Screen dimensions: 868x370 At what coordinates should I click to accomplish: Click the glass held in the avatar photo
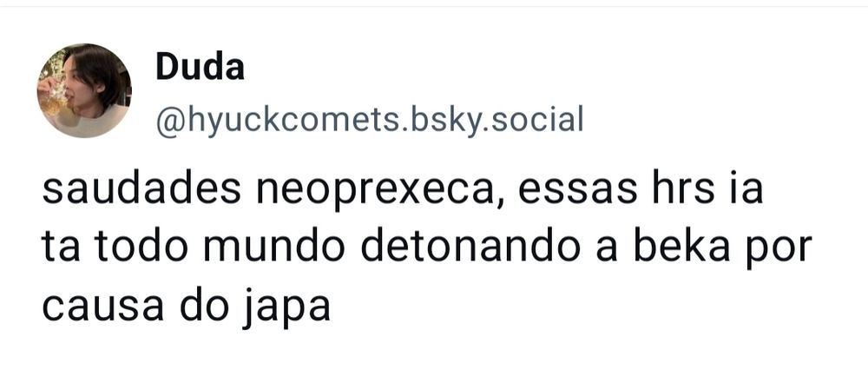[55, 100]
